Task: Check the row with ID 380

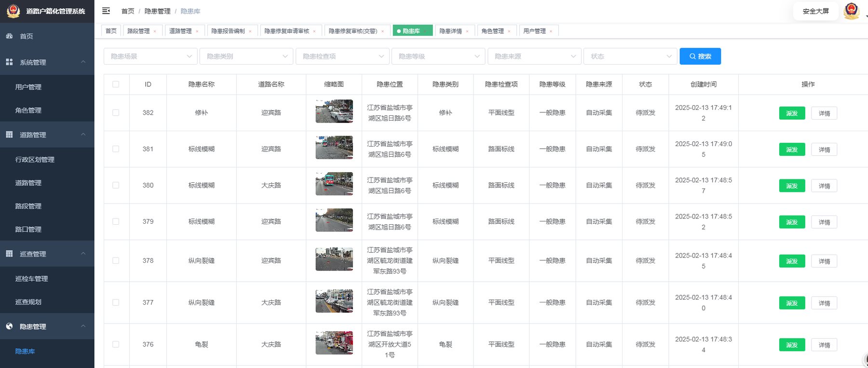Action: point(116,185)
